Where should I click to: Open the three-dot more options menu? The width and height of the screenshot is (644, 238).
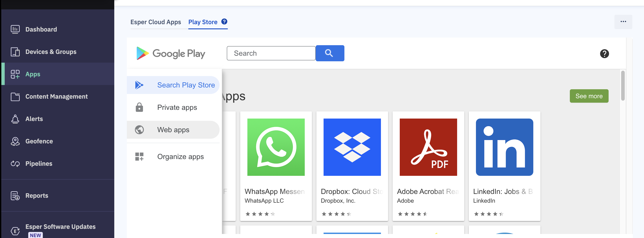coord(623,22)
